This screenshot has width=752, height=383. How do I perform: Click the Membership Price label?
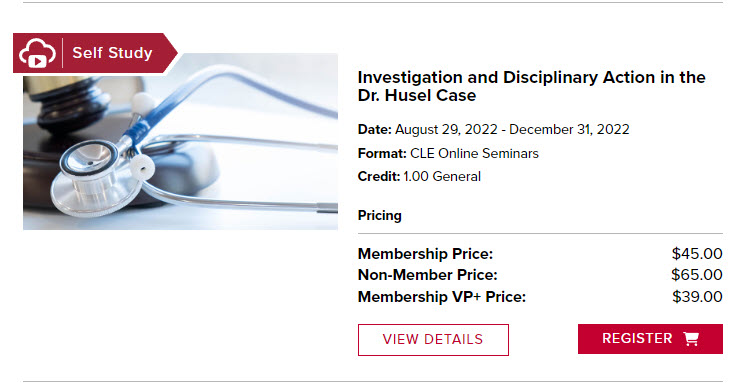click(x=425, y=254)
